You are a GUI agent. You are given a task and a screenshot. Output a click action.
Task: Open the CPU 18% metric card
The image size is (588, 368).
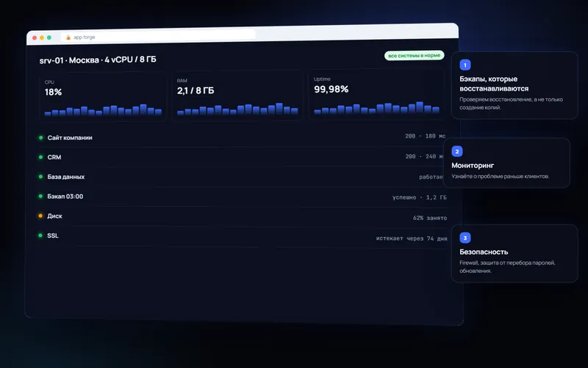pyautogui.click(x=103, y=97)
